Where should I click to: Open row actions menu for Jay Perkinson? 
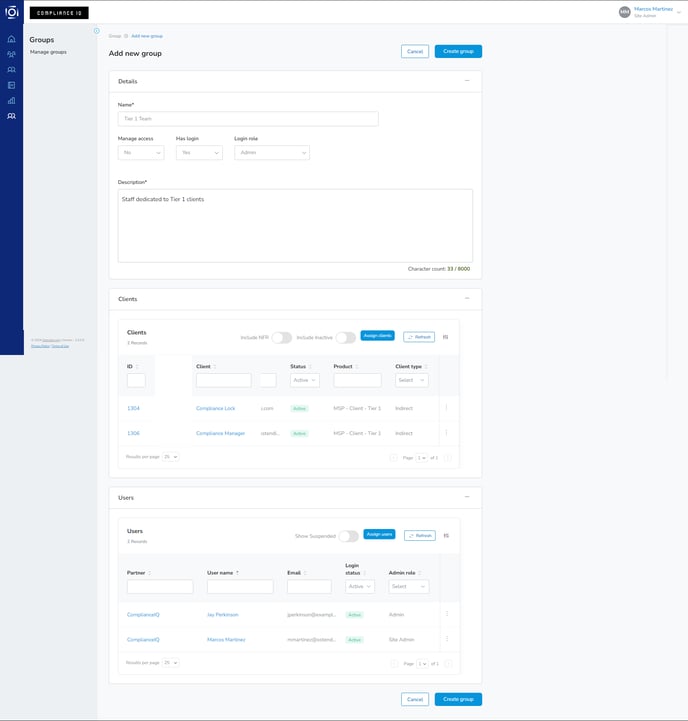446,614
